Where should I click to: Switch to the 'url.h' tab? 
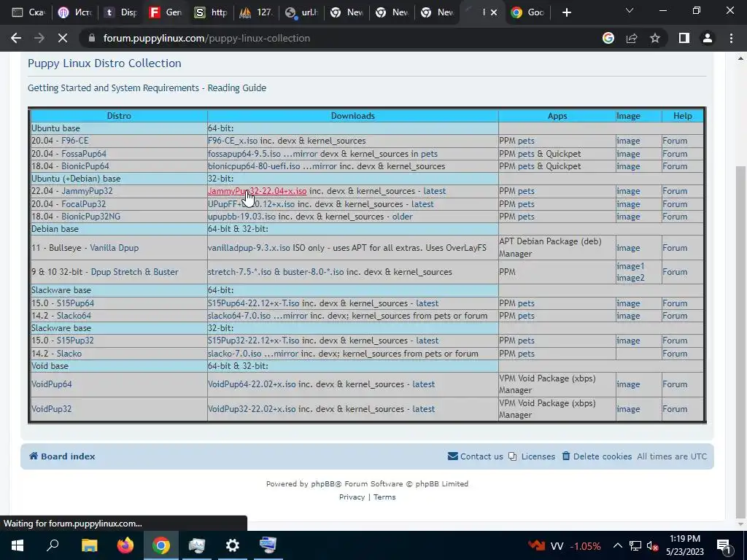pyautogui.click(x=301, y=12)
